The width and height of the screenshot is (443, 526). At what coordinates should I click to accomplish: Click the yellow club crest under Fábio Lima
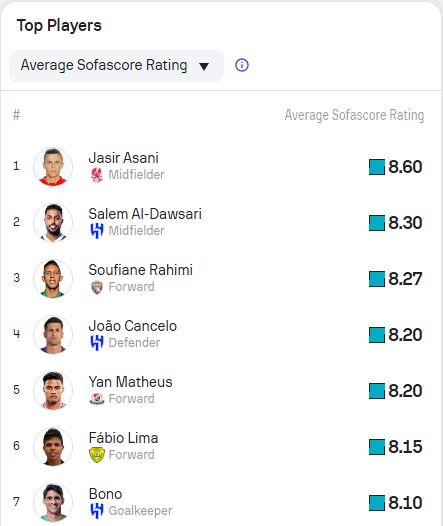(x=97, y=455)
